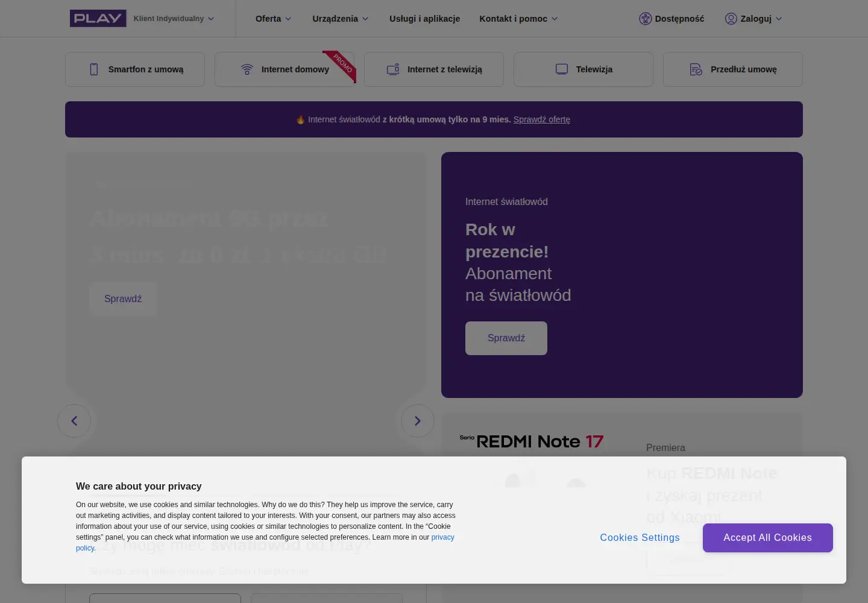Click Sprawdź button in Internet światłowód card
The height and width of the screenshot is (603, 868).
click(x=506, y=338)
